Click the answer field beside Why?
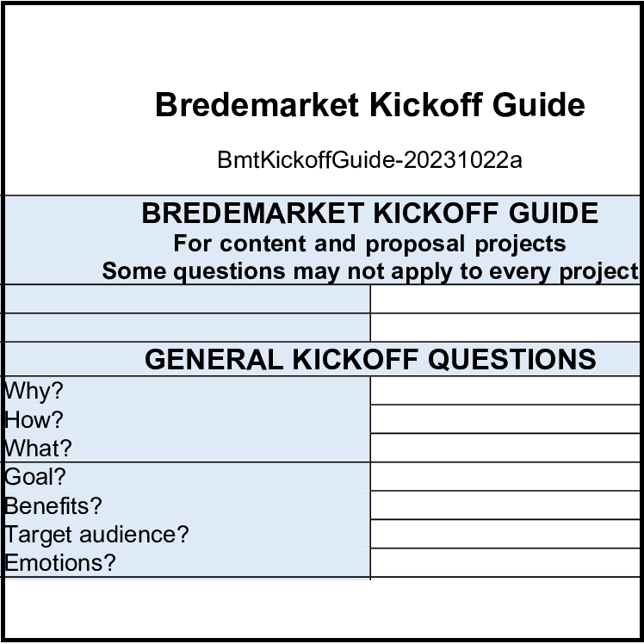Image resolution: width=644 pixels, height=644 pixels. (506, 391)
